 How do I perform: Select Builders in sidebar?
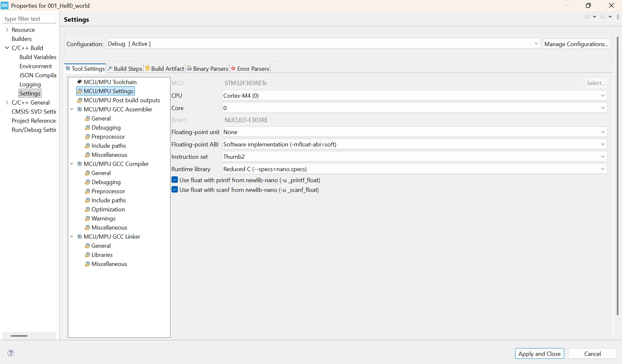[21, 39]
